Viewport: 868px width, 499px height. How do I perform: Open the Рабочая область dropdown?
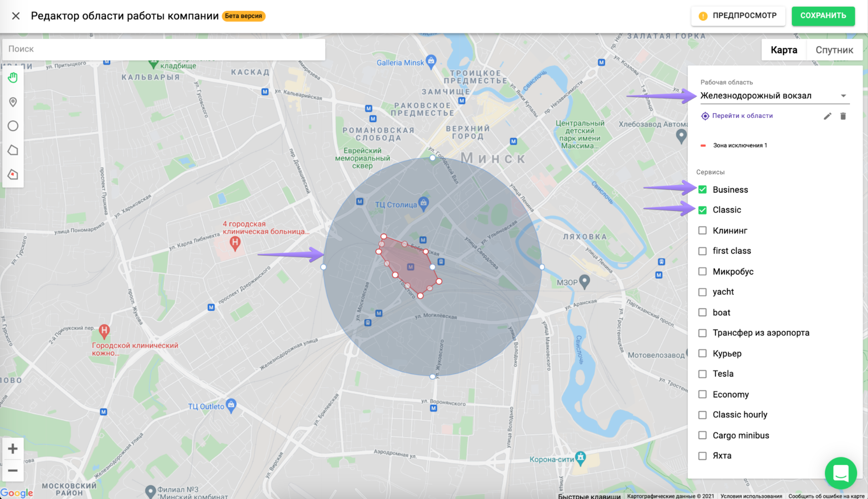tap(767, 96)
